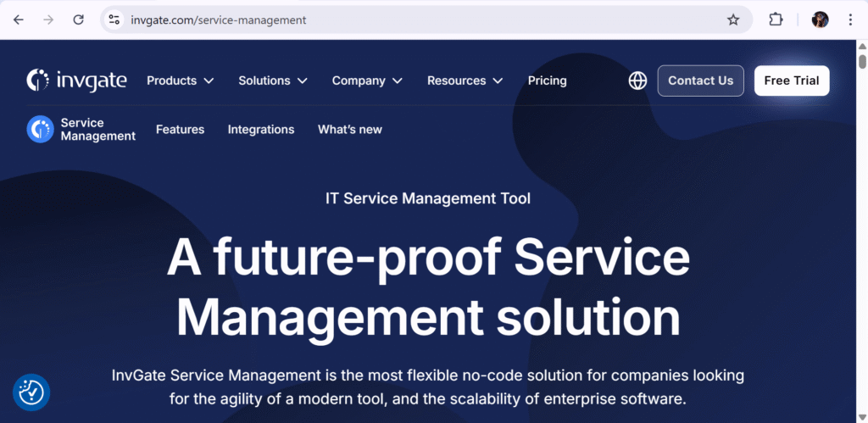Viewport: 868px width, 423px height.
Task: Open the Integrations sub-navigation link
Action: [x=261, y=130]
